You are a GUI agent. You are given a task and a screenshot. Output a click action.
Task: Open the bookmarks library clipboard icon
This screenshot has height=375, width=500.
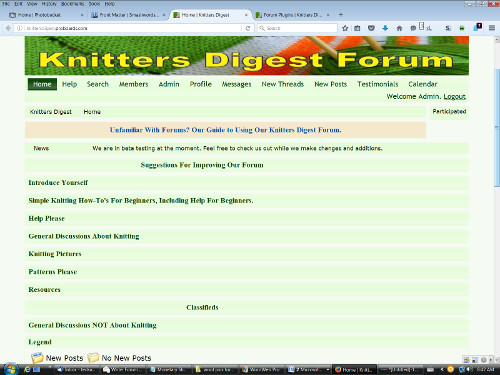pyautogui.click(x=357, y=28)
